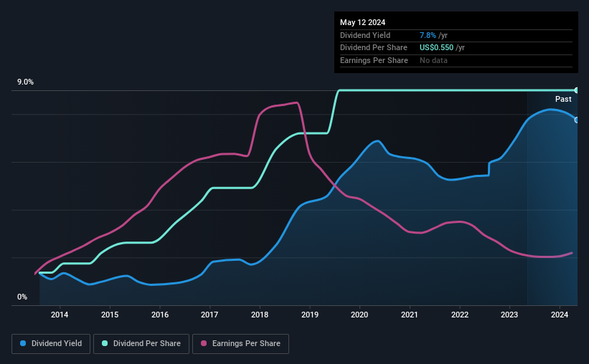Click the 2023 year label
This screenshot has width=589, height=364.
509,315
